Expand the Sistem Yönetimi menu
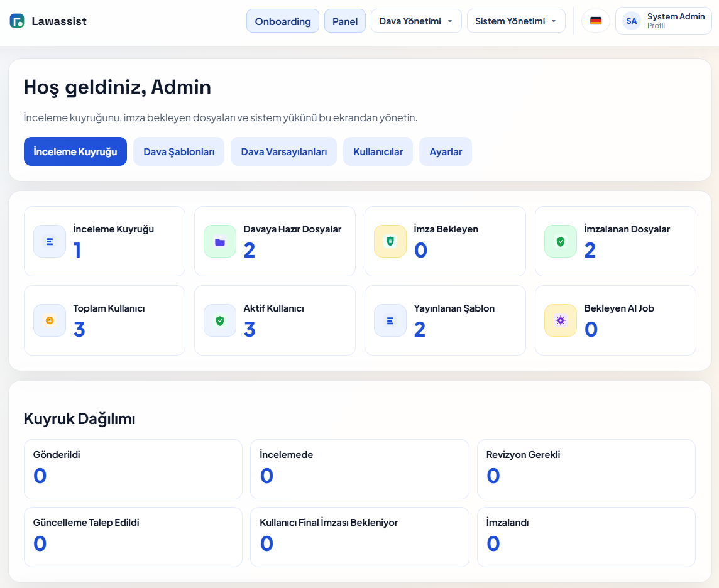The width and height of the screenshot is (719, 588). tap(515, 20)
